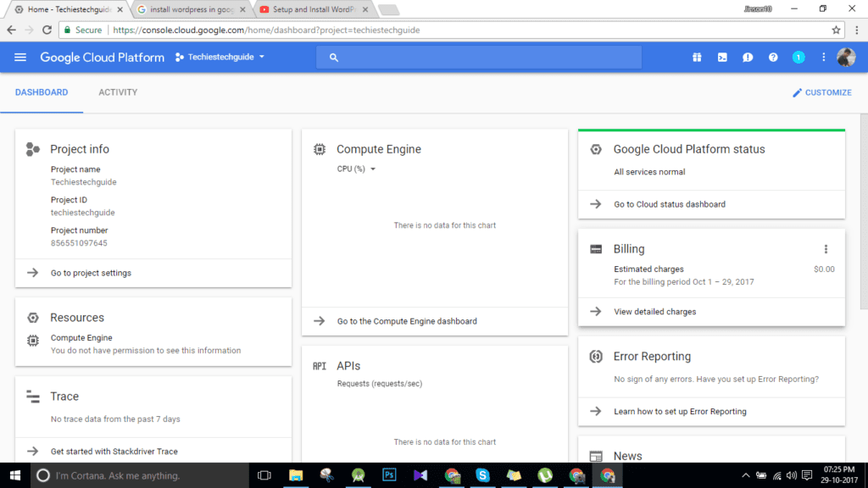The width and height of the screenshot is (868, 488).
Task: Open notifications badge showing 1
Action: [798, 57]
